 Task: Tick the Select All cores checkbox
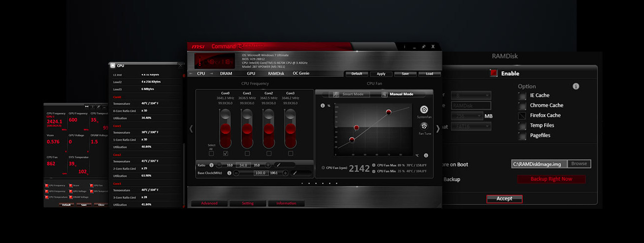click(x=212, y=153)
